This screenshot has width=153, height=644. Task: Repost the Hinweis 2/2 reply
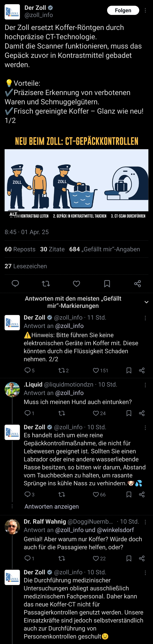(x=61, y=370)
